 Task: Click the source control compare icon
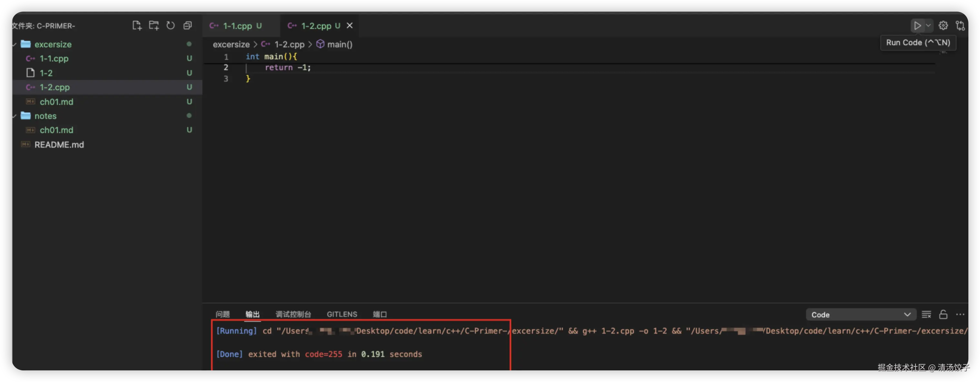(960, 25)
